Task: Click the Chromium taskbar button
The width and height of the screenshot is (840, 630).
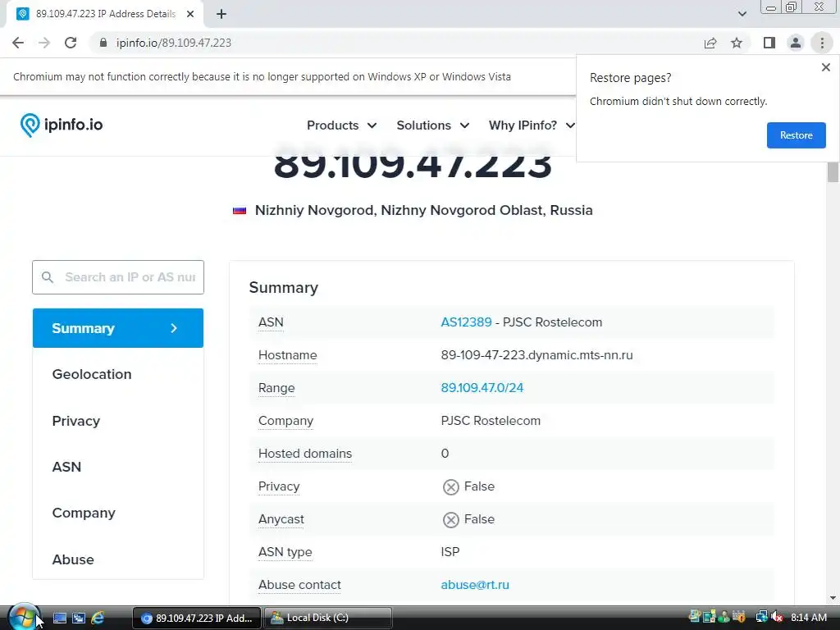Action: 197,618
